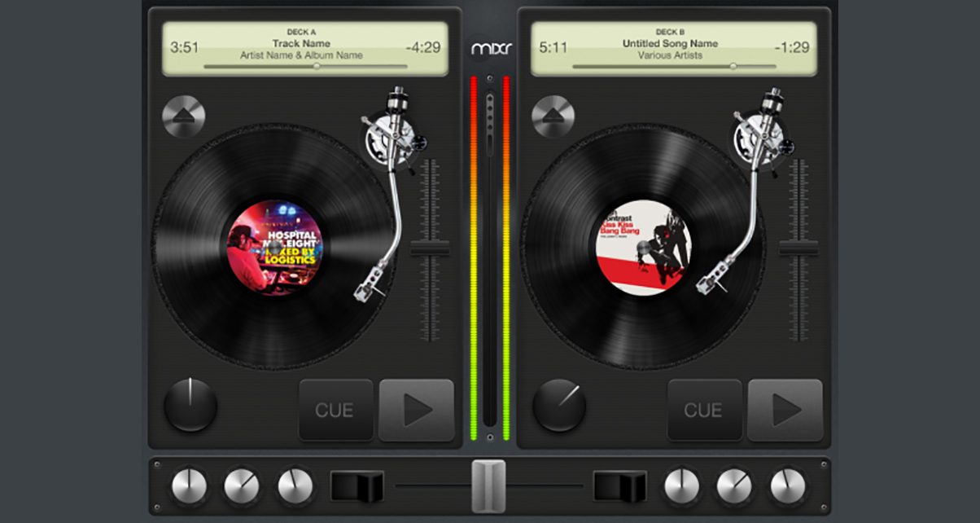The height and width of the screenshot is (523, 980).
Task: Click the mixr logo at top center
Action: click(491, 48)
